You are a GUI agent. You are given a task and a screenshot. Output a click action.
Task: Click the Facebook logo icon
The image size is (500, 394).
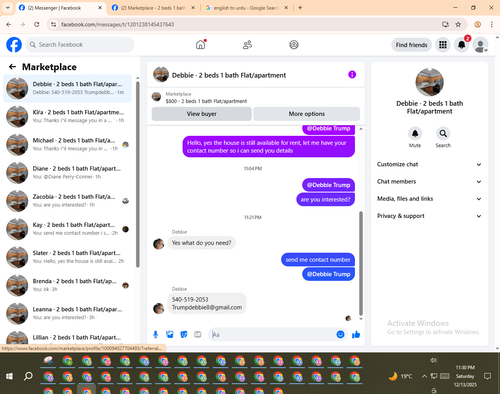click(14, 45)
